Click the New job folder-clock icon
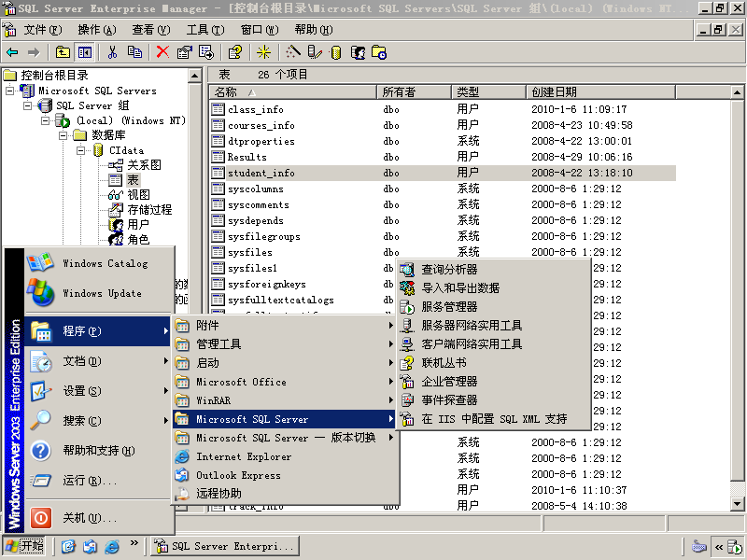Image resolution: width=747 pixels, height=560 pixels. click(379, 52)
